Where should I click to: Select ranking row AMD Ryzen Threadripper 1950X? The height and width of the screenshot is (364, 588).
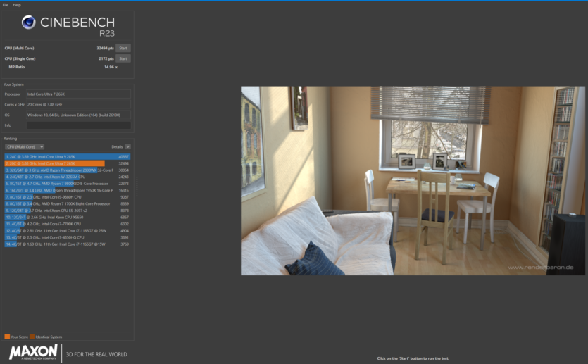pos(67,190)
